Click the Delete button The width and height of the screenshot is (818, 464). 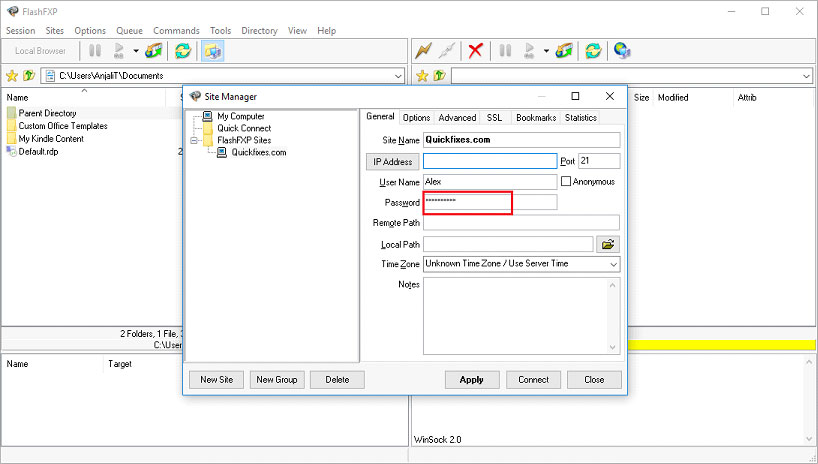coord(337,380)
